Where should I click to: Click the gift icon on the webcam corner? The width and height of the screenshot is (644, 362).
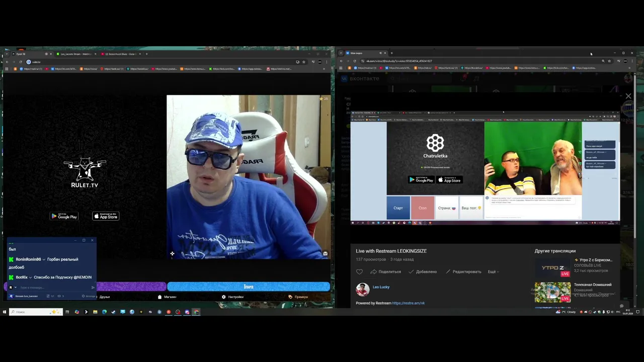[325, 253]
